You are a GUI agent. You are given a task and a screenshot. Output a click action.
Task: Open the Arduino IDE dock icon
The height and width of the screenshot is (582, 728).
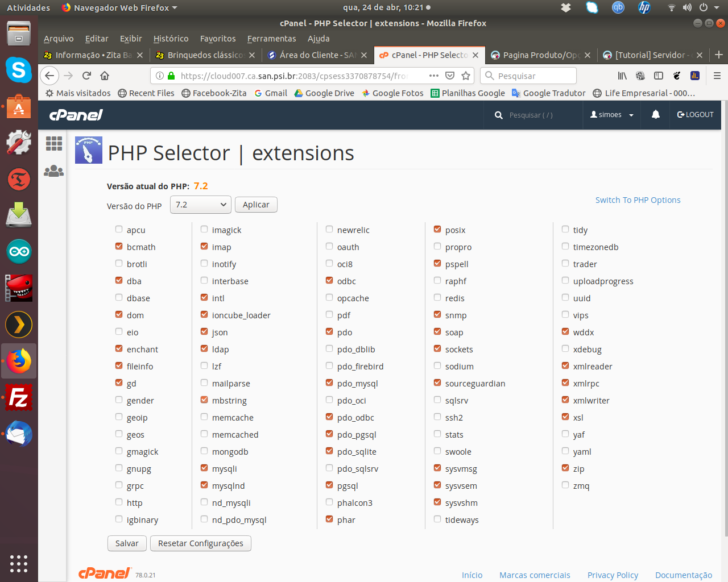click(x=19, y=252)
